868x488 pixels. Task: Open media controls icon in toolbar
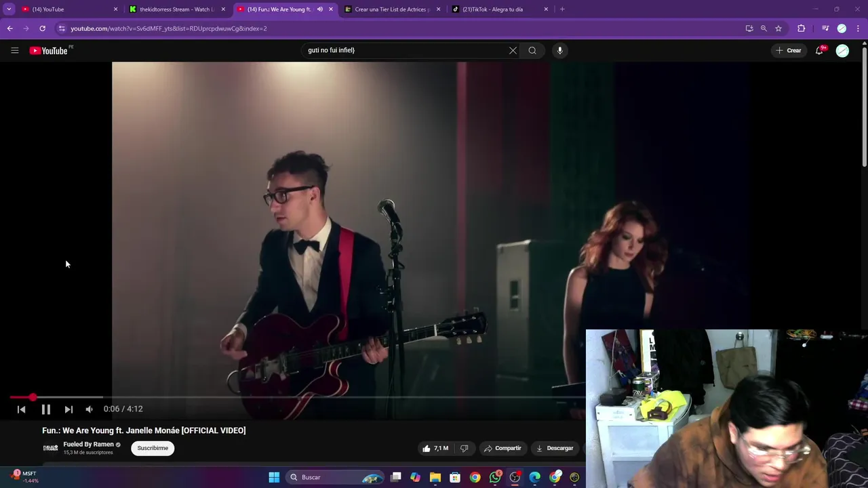point(825,28)
